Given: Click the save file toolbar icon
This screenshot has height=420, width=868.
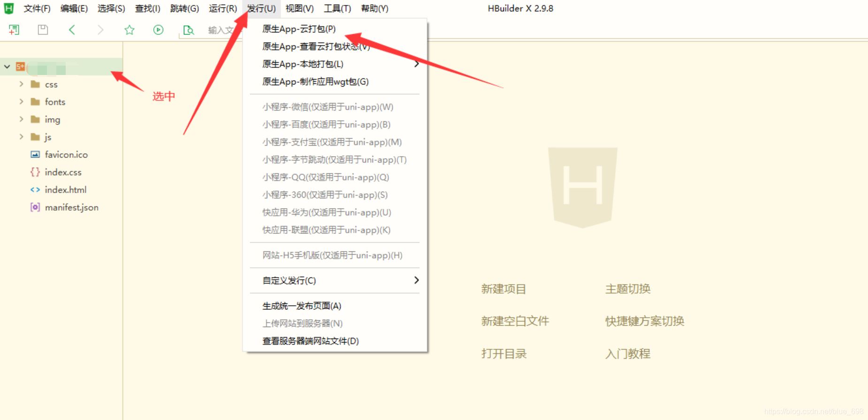Looking at the screenshot, I should (43, 30).
